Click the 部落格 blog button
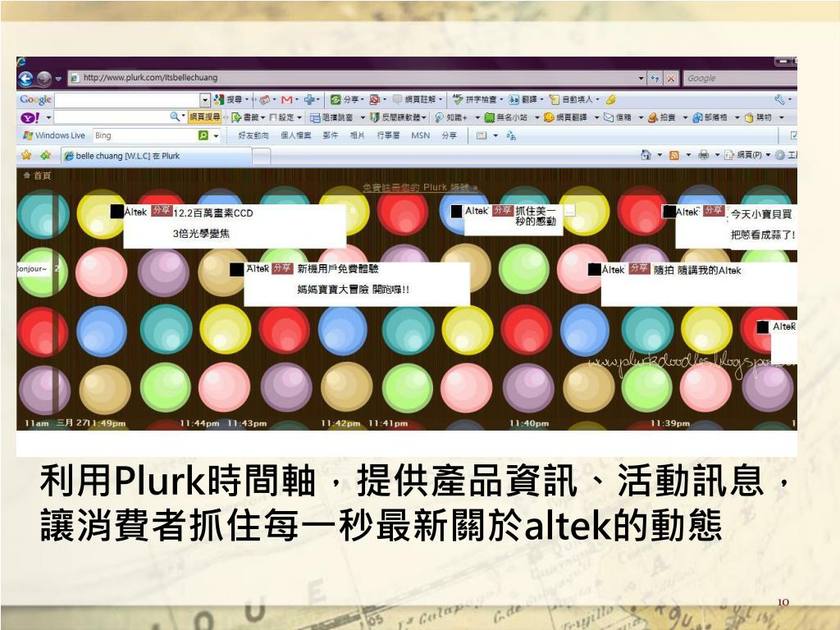 (710, 117)
